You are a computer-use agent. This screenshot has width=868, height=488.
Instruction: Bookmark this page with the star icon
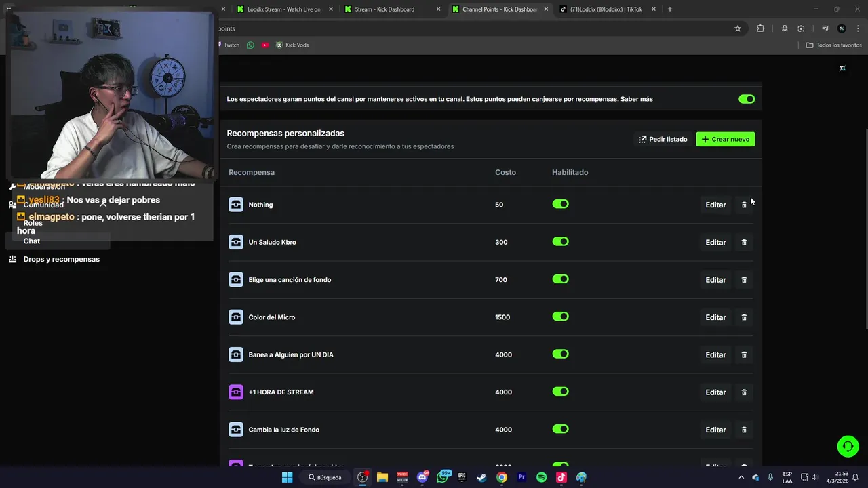click(738, 28)
